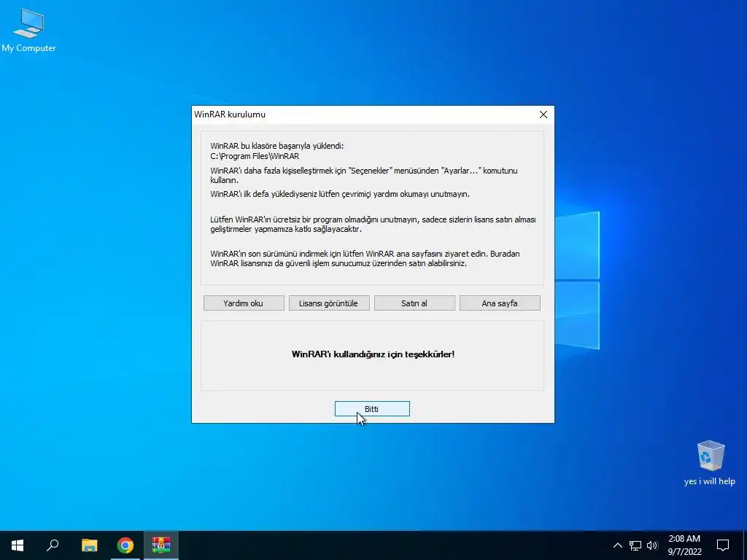Click the Satın al purchase button
The image size is (747, 560).
click(414, 303)
